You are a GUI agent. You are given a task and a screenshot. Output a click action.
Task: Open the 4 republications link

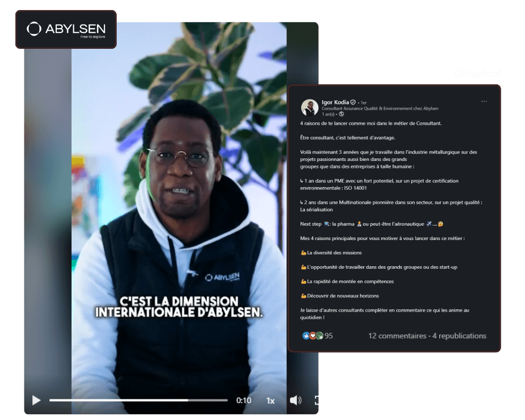[x=459, y=336]
